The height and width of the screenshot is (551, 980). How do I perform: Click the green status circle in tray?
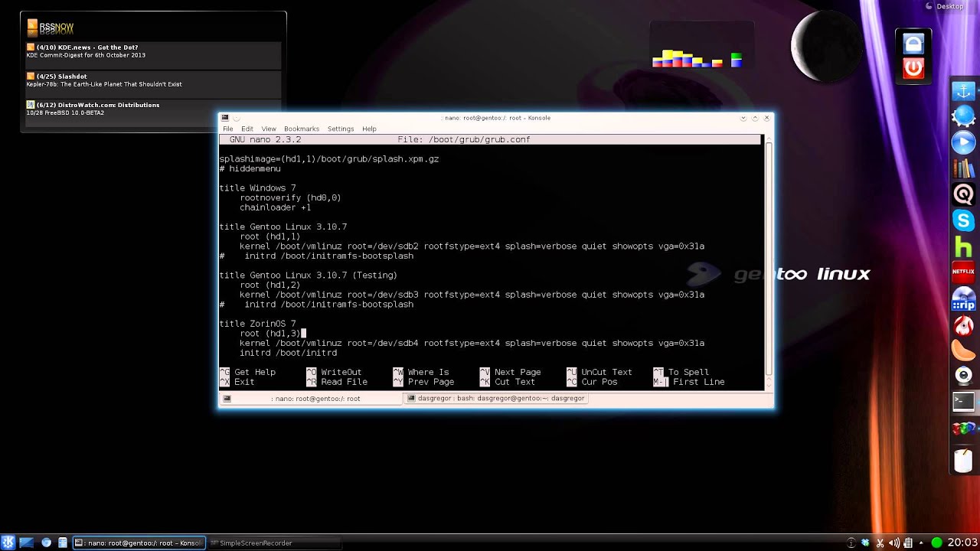(x=936, y=543)
